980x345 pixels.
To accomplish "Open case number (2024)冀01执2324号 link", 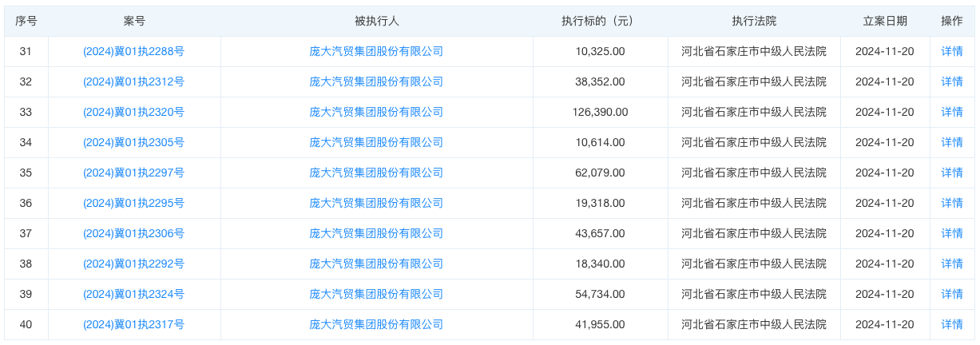I will 134,294.
